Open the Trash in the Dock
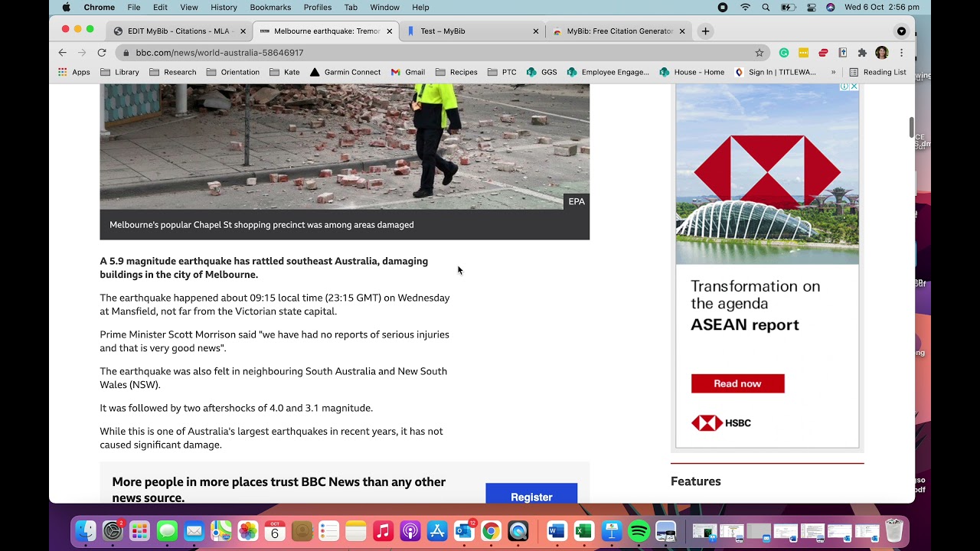Viewport: 980px width, 551px height. 894,530
